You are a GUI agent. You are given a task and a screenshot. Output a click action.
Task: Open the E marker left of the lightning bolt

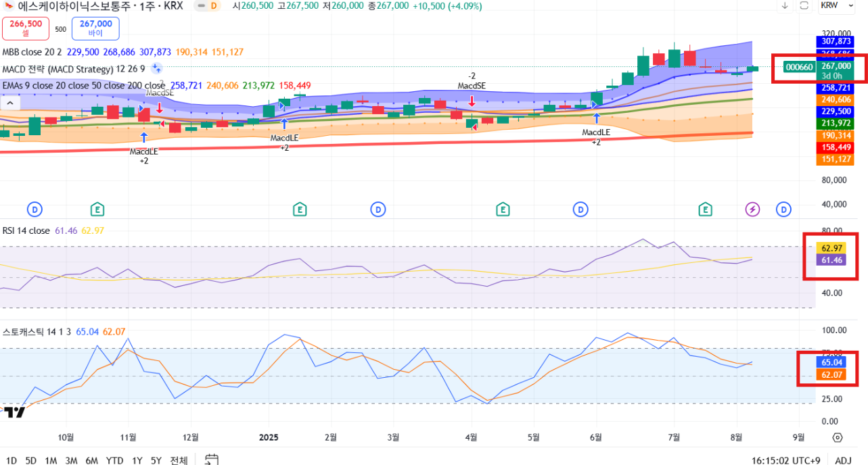706,210
